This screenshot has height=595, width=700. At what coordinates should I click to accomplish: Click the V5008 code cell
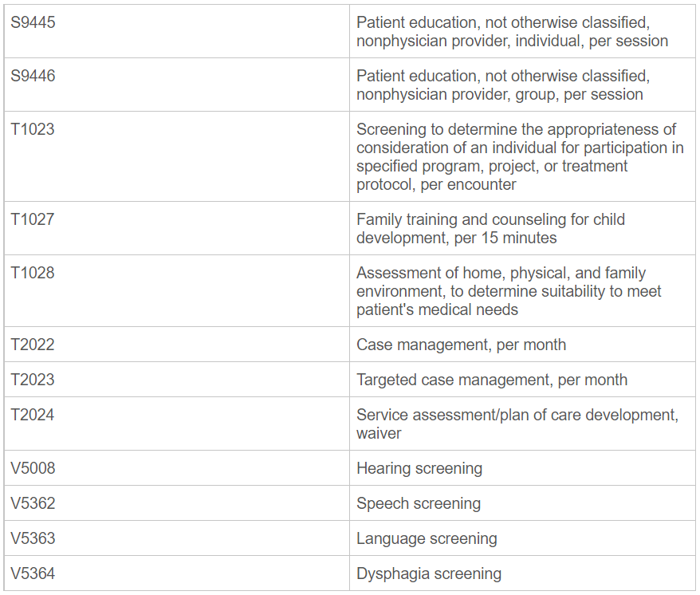(x=33, y=469)
